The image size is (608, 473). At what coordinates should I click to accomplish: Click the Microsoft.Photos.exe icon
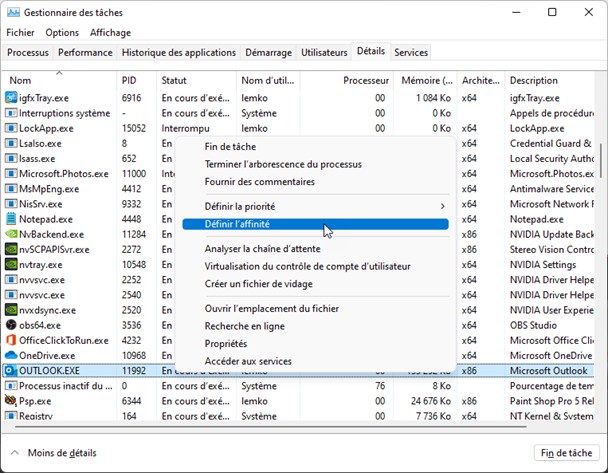coord(10,173)
